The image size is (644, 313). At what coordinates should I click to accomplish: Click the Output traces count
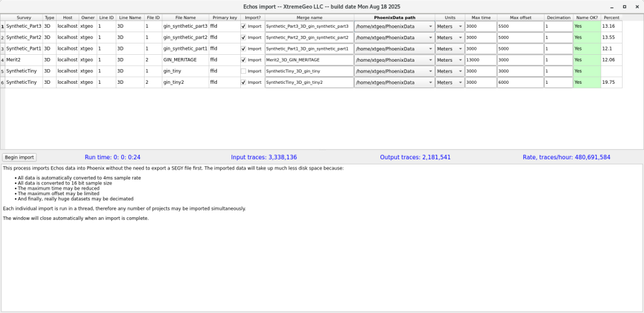click(x=415, y=157)
